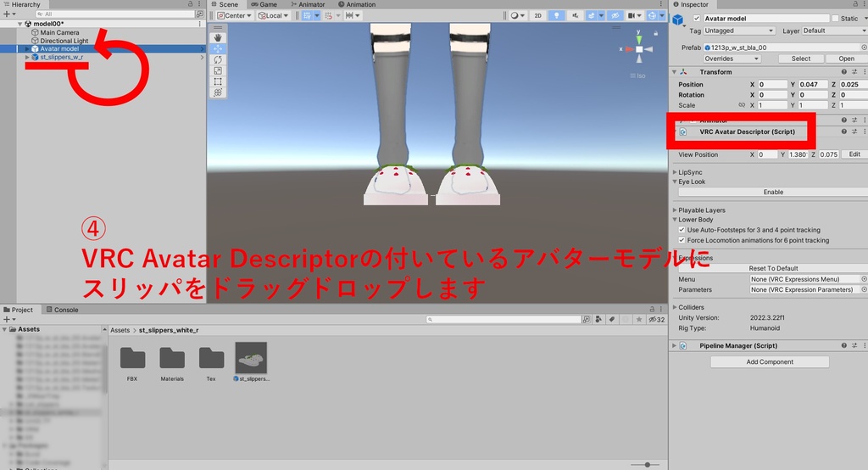
Task: Uncheck Force Locomotion animations checkbox
Action: pos(682,241)
